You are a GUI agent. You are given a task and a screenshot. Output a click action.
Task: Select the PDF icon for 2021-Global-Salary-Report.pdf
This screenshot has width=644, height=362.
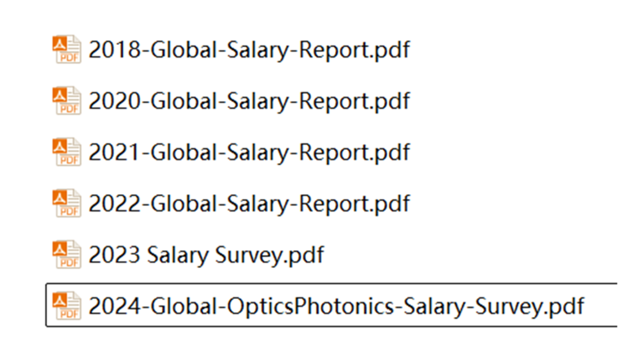pos(67,152)
